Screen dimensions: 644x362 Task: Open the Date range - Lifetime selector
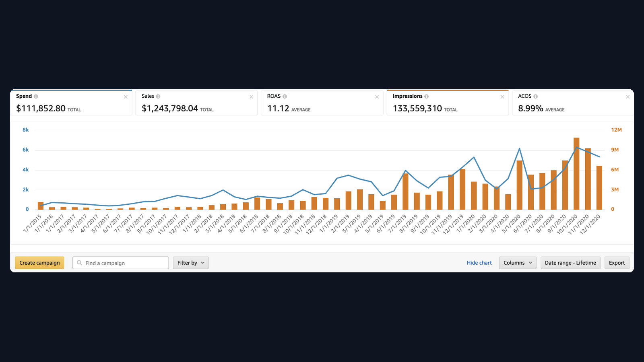click(570, 263)
